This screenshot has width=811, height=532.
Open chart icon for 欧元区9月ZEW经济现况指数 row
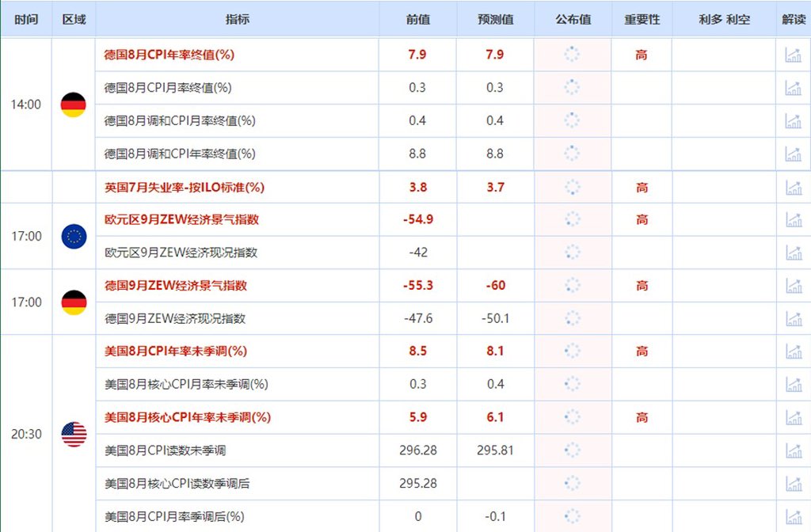coord(794,253)
